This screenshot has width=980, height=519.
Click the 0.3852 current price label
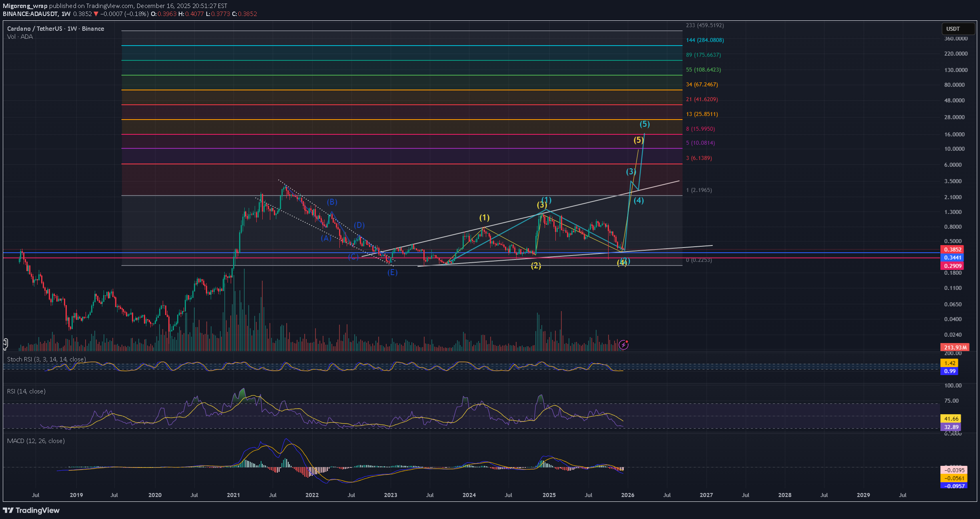coord(952,250)
